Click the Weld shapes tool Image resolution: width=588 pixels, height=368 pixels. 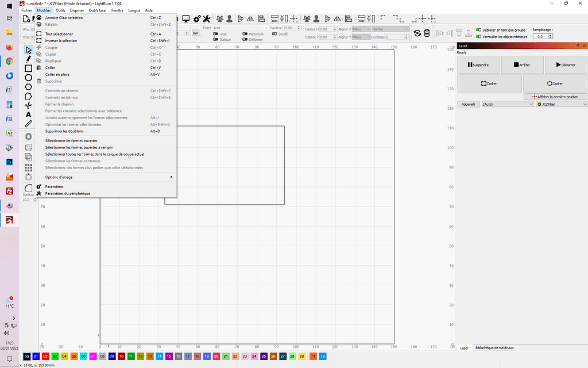pyautogui.click(x=29, y=148)
